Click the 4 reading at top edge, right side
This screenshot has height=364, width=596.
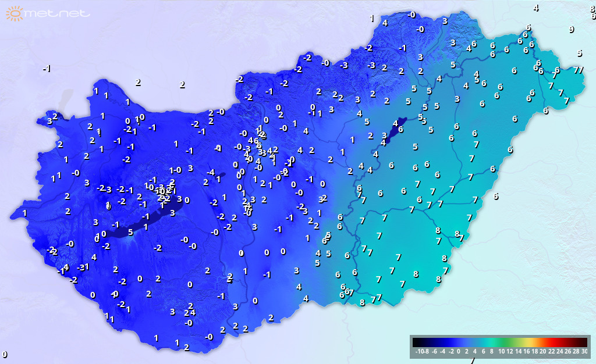[x=536, y=8]
